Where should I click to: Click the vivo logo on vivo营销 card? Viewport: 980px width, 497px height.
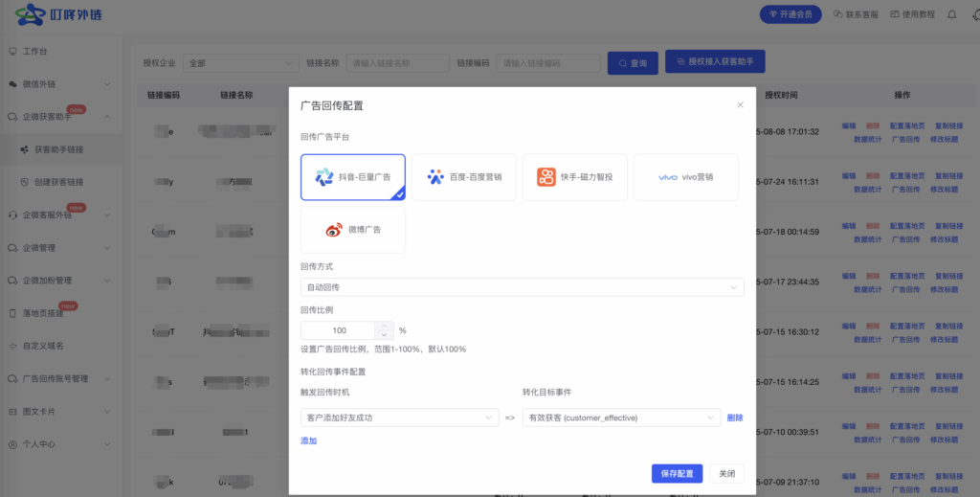[668, 177]
